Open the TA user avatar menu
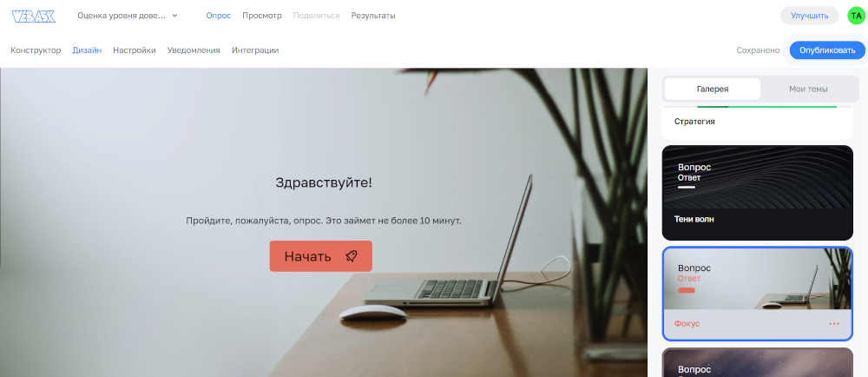 click(x=856, y=16)
